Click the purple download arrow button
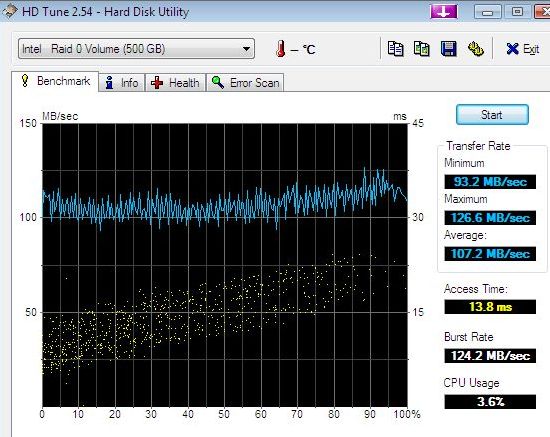Viewport: 550px width, 437px height. point(444,12)
